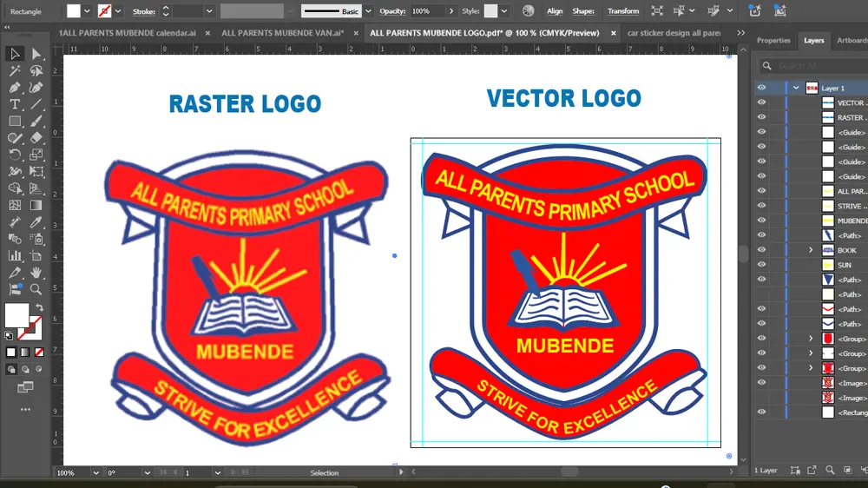Open the Style dropdown arrow

click(x=504, y=11)
